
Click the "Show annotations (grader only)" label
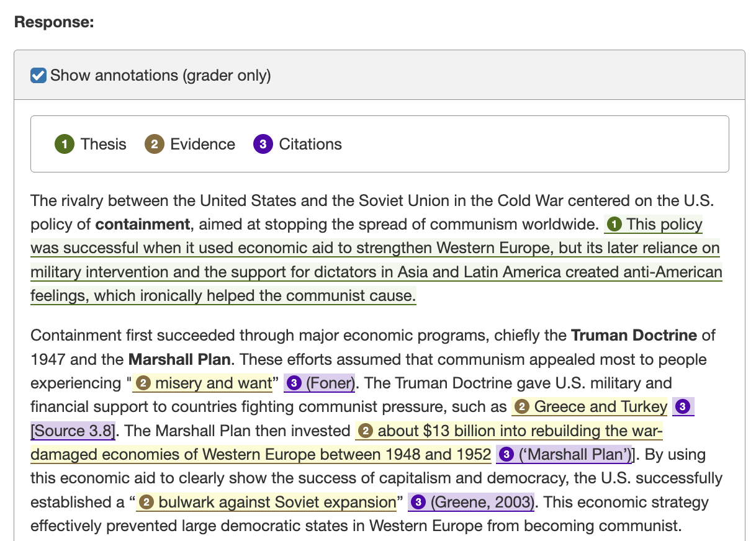point(160,76)
